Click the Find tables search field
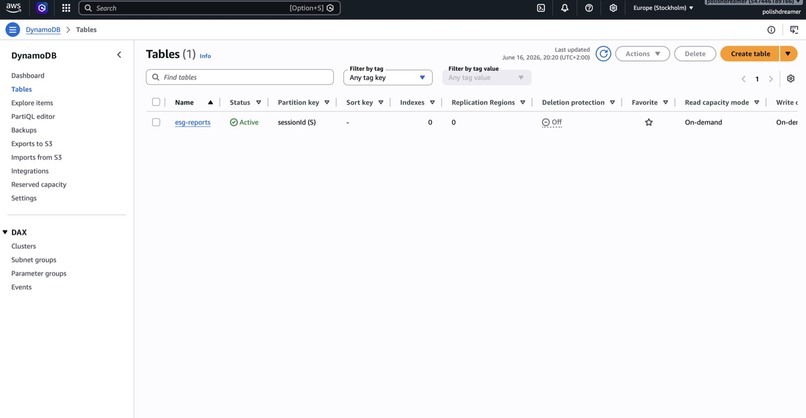The image size is (806, 418). (240, 77)
